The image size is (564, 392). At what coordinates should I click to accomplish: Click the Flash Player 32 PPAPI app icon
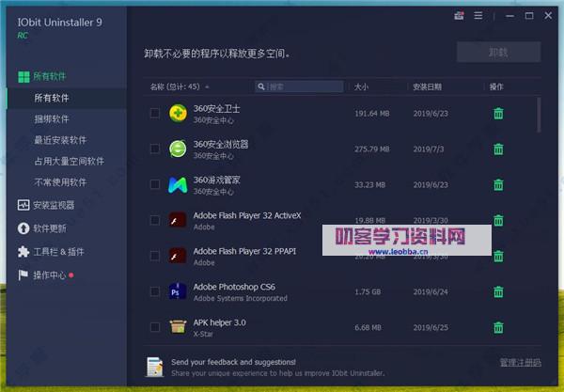coord(178,256)
